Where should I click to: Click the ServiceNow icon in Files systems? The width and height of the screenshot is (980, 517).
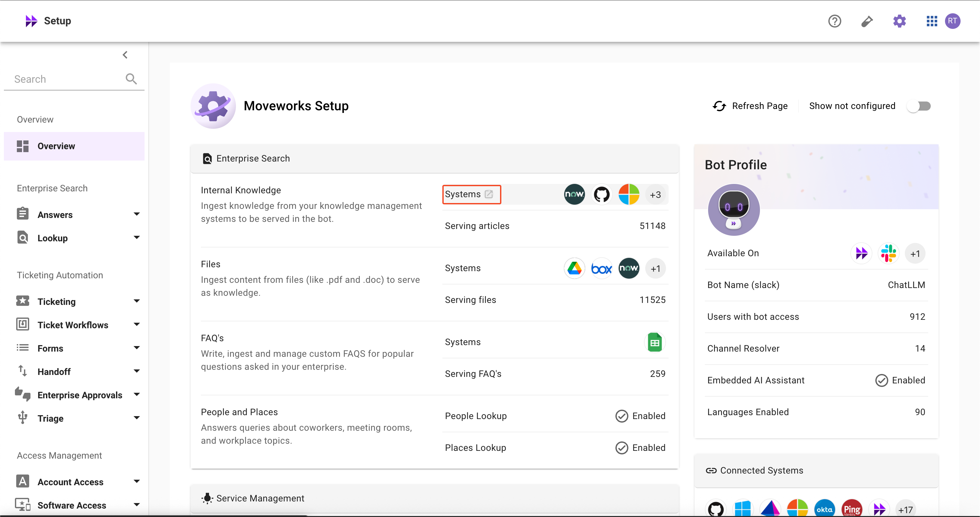(x=629, y=269)
